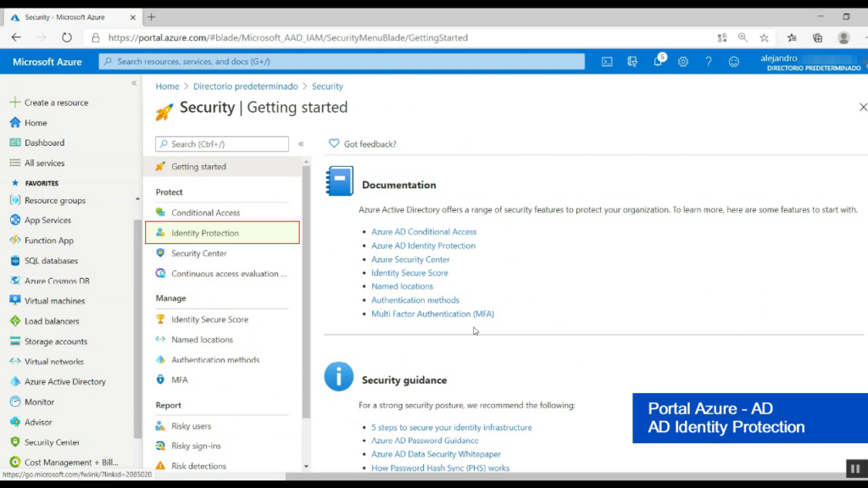The image size is (868, 488).
Task: Select Identity Protection menu item
Action: pos(222,233)
